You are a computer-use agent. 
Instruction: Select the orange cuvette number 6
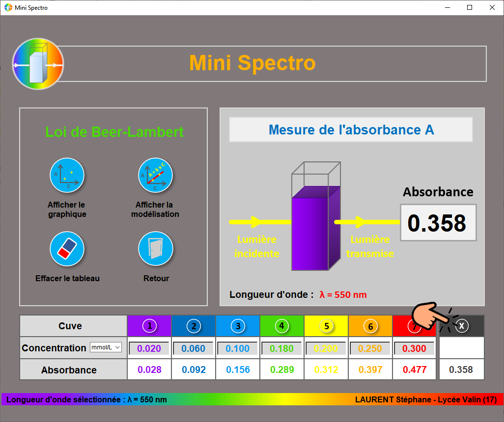[x=370, y=326]
